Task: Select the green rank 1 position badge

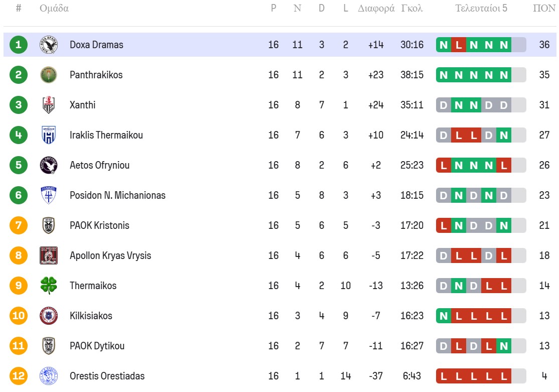Action: coord(19,45)
